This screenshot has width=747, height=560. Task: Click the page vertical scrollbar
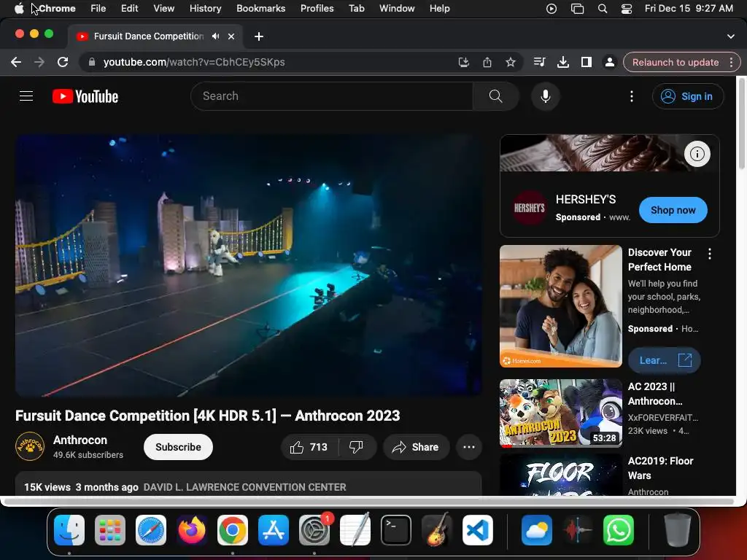(x=741, y=122)
